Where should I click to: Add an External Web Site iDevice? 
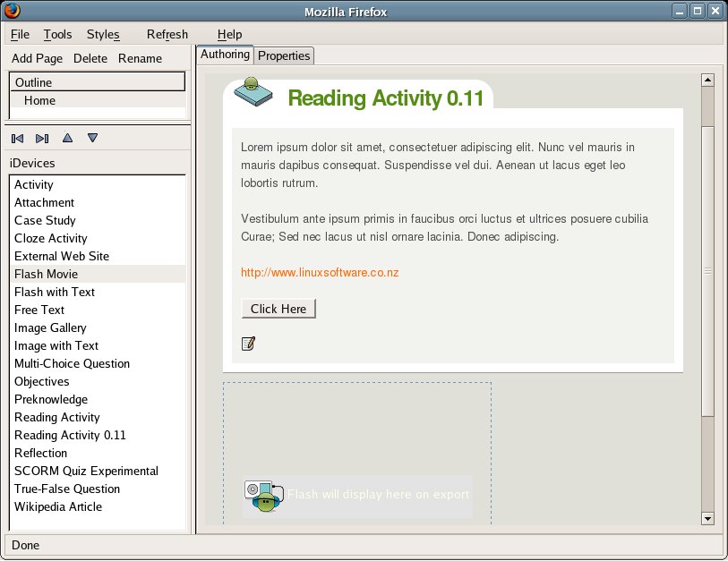click(97, 256)
